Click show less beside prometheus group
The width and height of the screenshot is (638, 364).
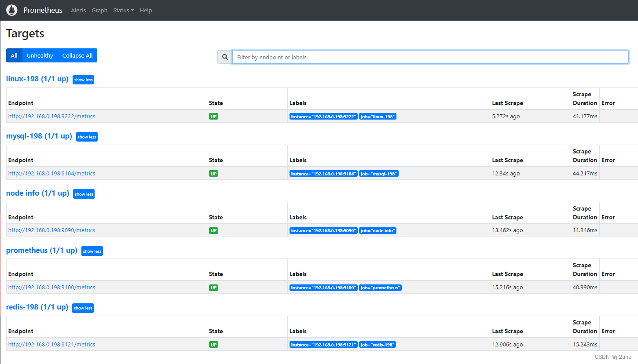pos(92,251)
